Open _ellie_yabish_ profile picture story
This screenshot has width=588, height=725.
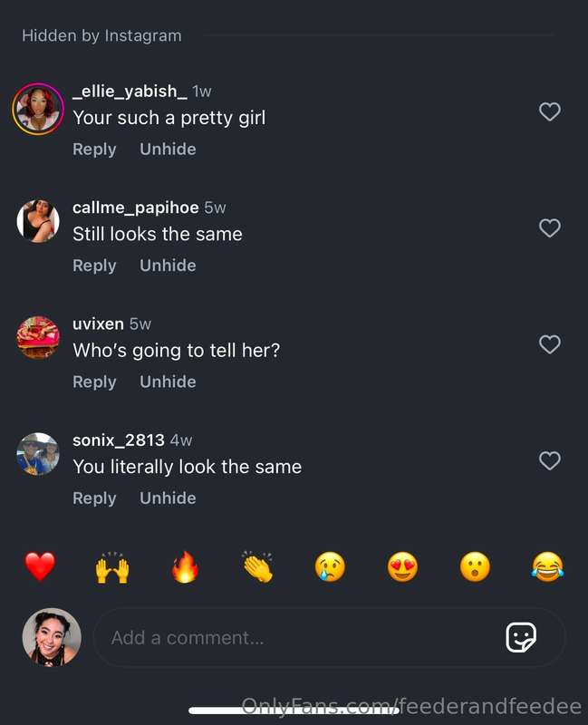pos(38,109)
